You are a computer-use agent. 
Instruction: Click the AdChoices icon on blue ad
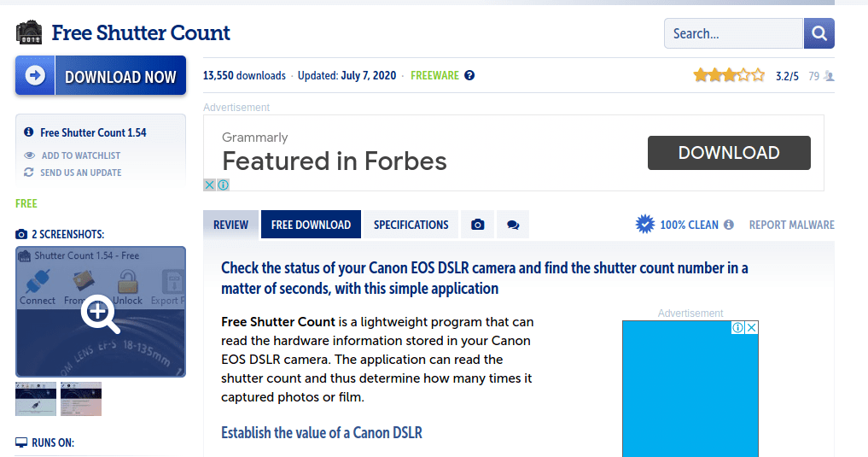point(738,327)
